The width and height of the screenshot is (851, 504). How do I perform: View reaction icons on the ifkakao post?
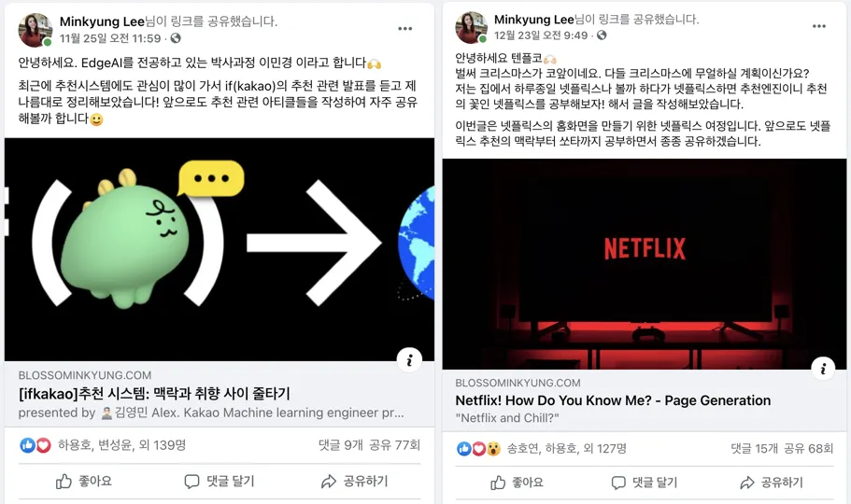35,445
